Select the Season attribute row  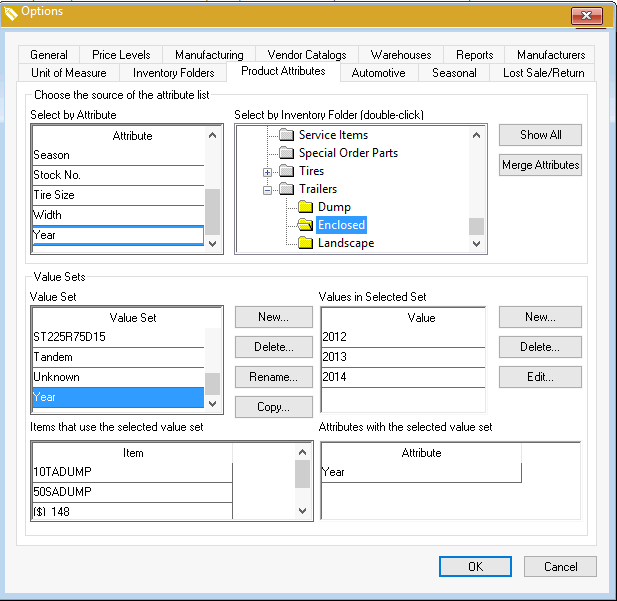click(x=118, y=155)
